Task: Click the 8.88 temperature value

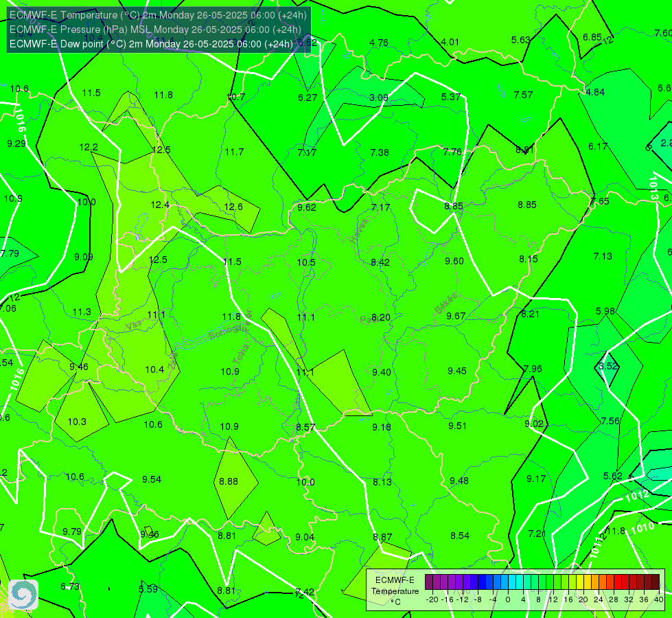Action: (229, 481)
